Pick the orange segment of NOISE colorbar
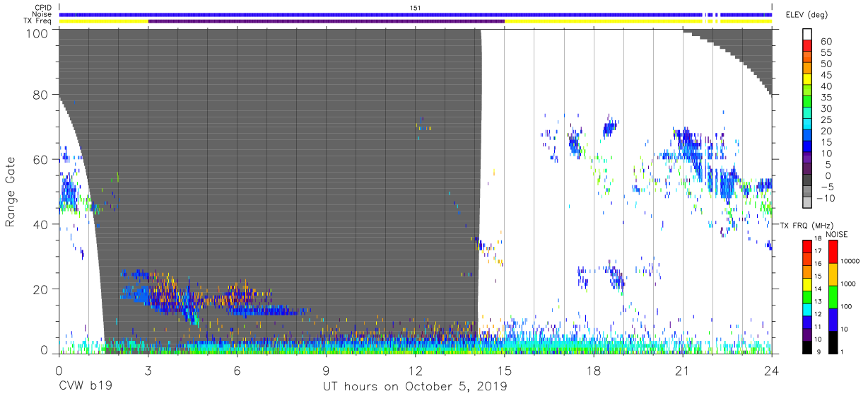The height and width of the screenshot is (401, 868). (x=833, y=274)
